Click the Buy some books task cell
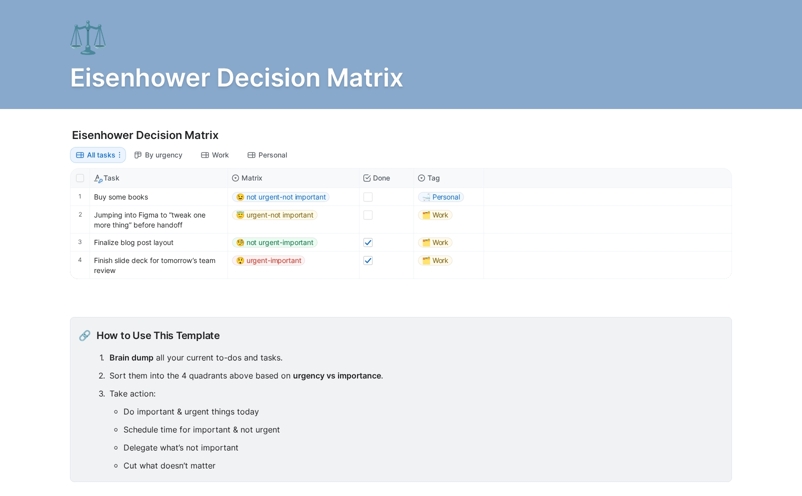 point(159,197)
